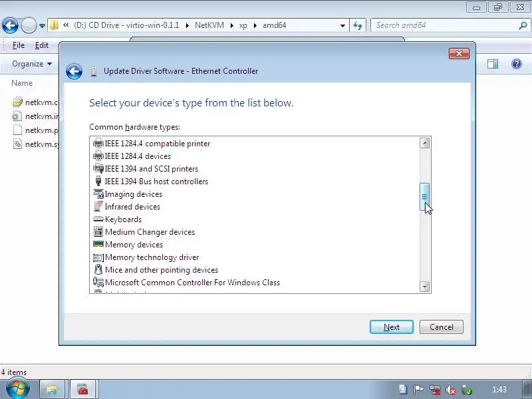Click the netkvm.inf file icon
This screenshot has height=399, width=532.
tap(17, 116)
